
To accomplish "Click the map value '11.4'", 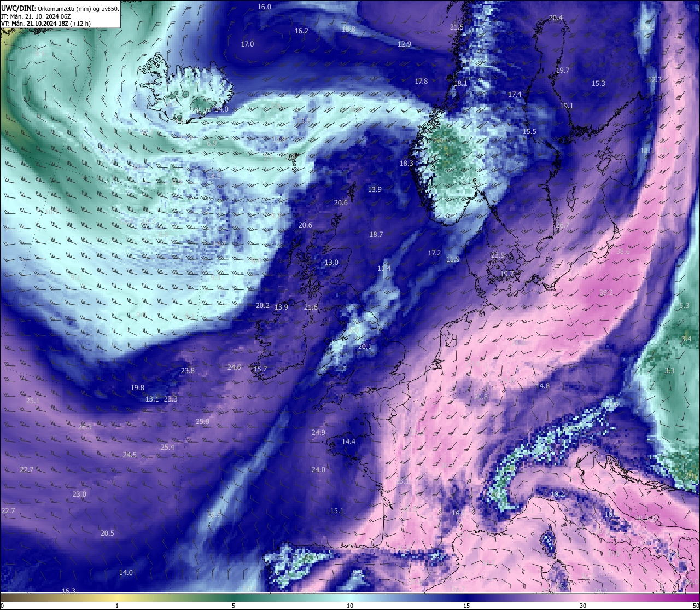I will [384, 268].
